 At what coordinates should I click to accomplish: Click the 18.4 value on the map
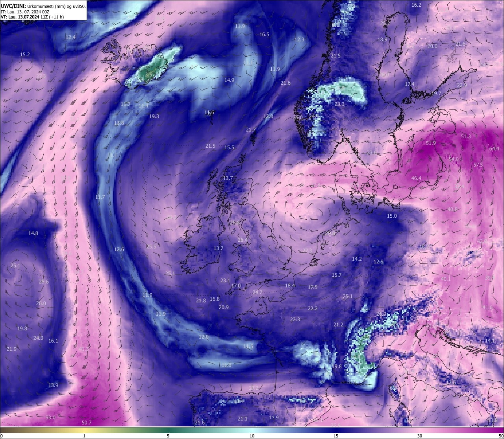[290, 285]
